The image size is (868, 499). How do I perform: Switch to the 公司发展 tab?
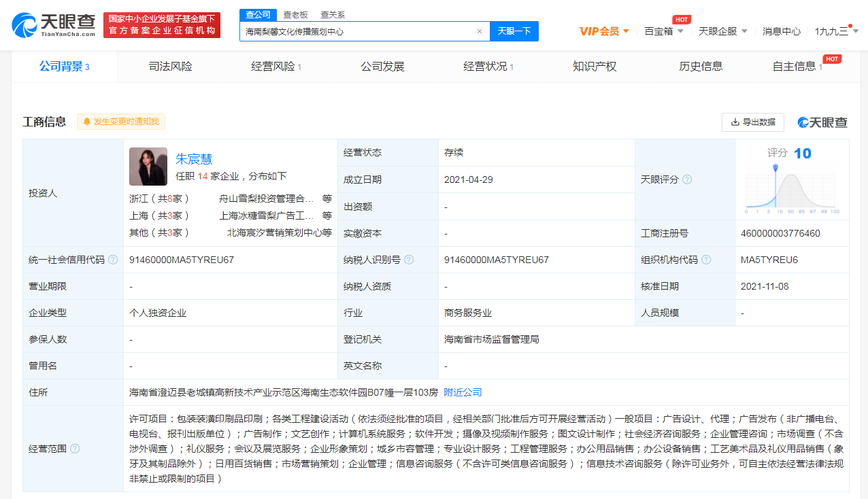(x=382, y=66)
